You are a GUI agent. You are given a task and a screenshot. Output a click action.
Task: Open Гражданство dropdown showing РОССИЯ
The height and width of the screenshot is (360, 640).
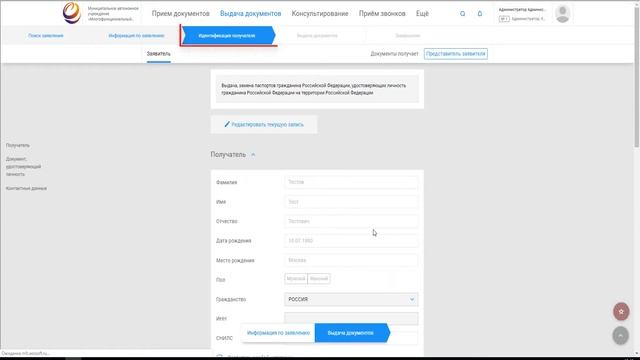[x=351, y=299]
